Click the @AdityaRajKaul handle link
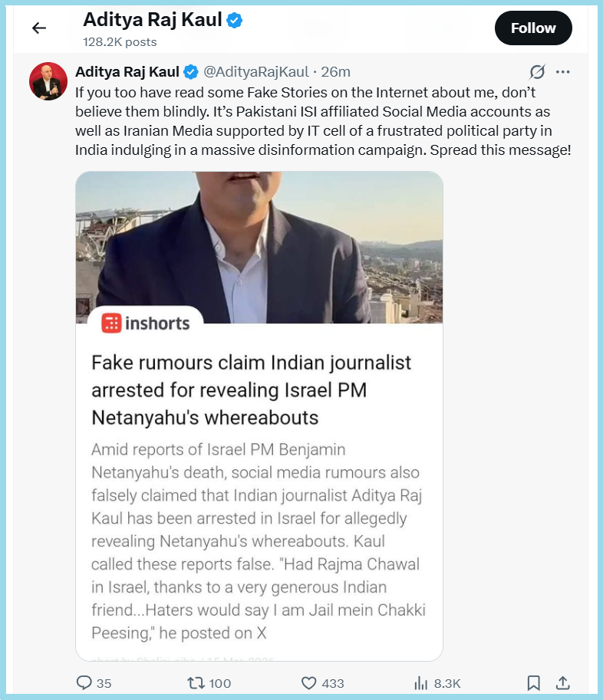The image size is (603, 700). [255, 72]
